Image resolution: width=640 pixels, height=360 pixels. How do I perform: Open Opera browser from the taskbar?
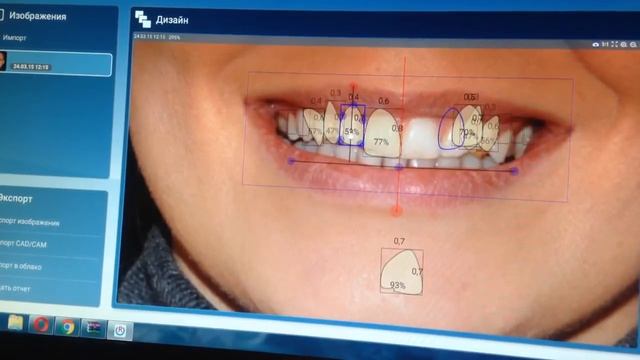(x=41, y=325)
